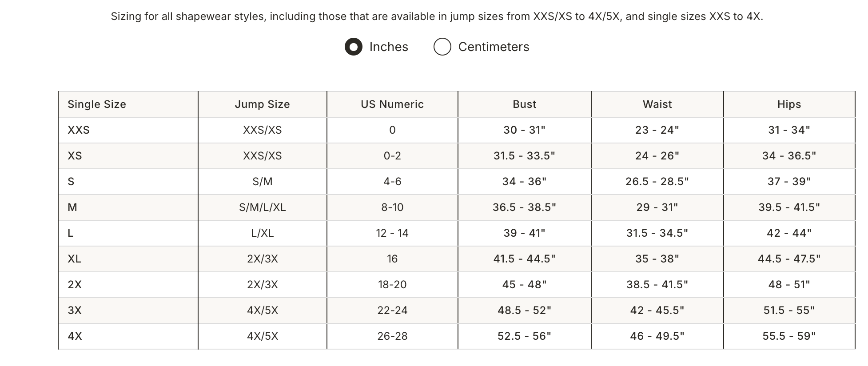Click the 41.5 - 44.5" bust cell
Screen dimensions: 868x366
[524, 259]
